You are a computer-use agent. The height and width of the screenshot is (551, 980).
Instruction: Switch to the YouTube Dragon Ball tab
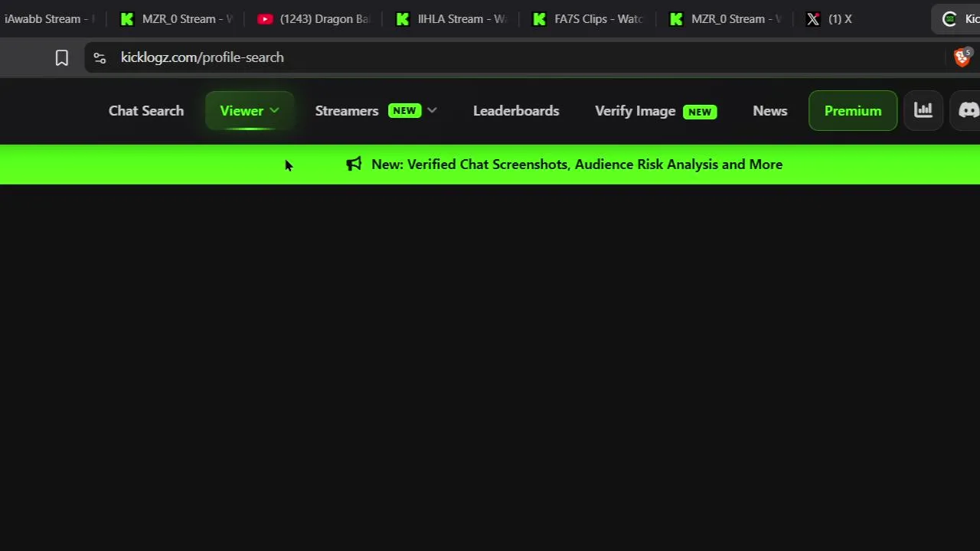pyautogui.click(x=313, y=19)
